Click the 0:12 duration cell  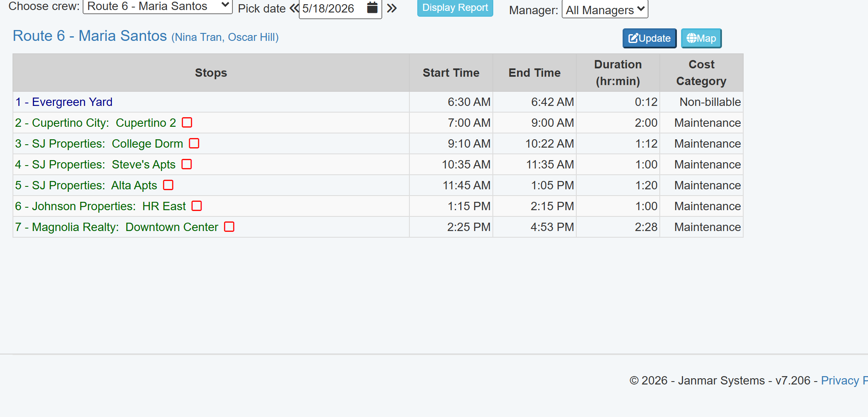click(618, 102)
